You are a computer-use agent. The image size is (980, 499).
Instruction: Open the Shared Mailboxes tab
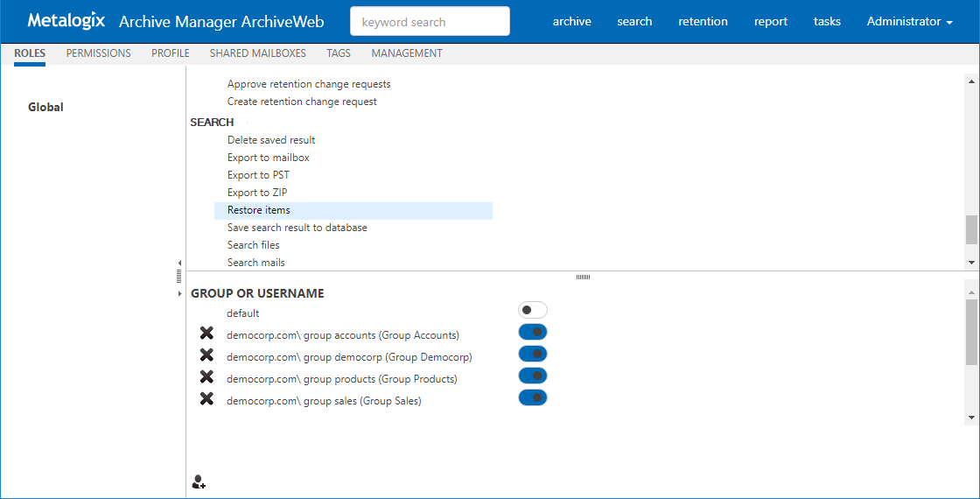(x=257, y=53)
